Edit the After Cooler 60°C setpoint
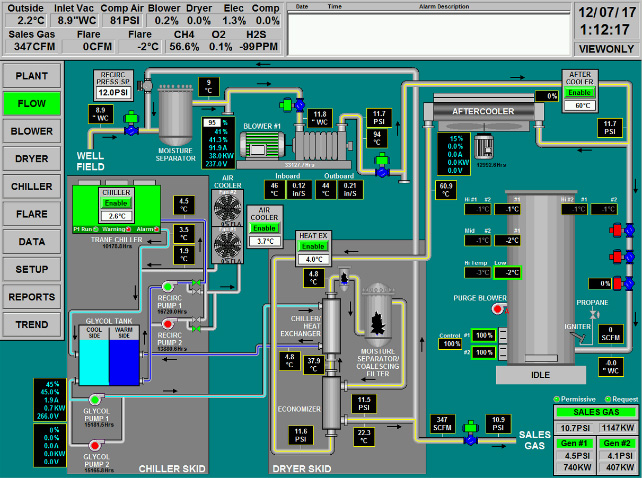 580,106
